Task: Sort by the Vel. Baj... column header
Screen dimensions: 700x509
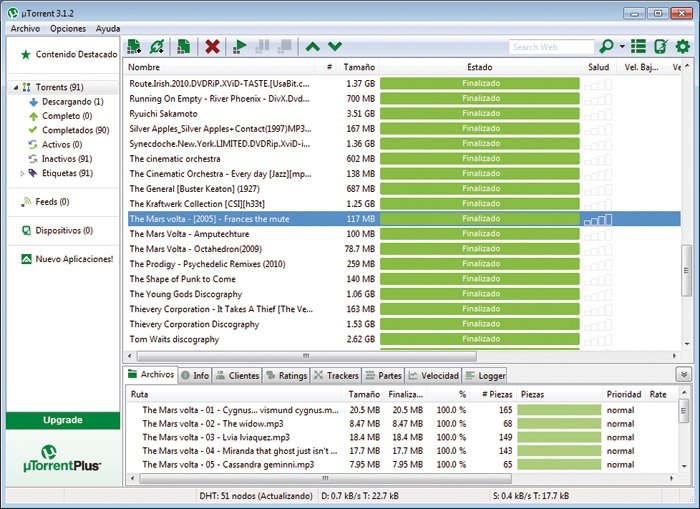Action: pyautogui.click(x=641, y=67)
